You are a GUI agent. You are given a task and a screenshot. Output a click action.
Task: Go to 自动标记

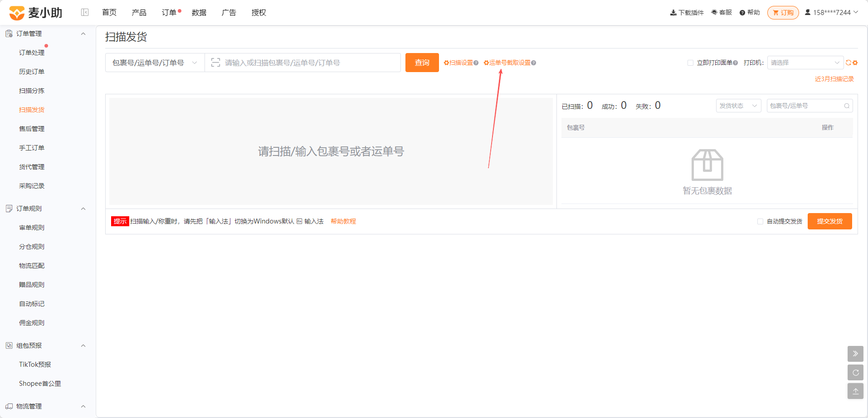tap(32, 304)
